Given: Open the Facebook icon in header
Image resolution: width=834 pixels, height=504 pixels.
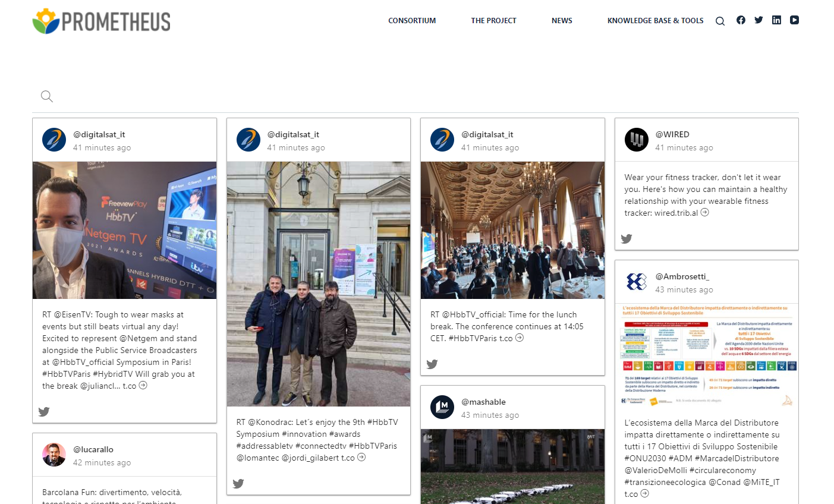Looking at the screenshot, I should tap(741, 20).
